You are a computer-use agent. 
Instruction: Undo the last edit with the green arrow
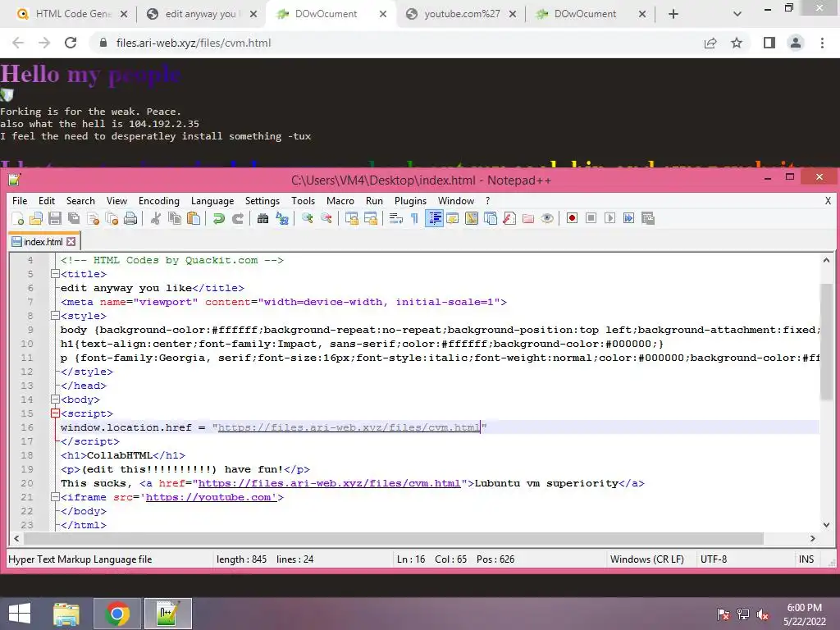pyautogui.click(x=218, y=218)
